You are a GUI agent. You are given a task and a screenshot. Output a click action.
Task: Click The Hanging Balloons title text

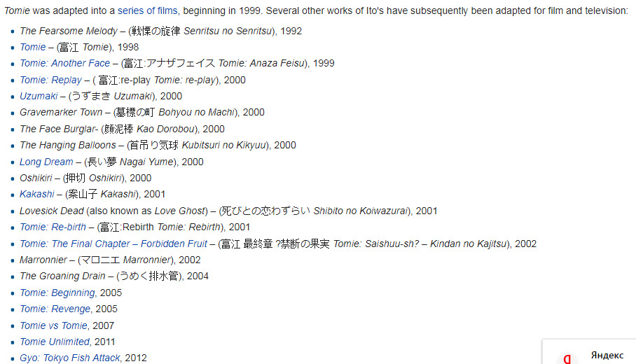point(67,145)
